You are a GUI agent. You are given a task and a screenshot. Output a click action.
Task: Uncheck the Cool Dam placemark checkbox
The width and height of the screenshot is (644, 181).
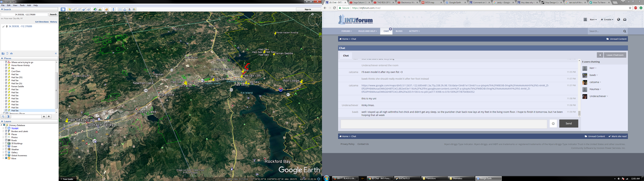[x=6, y=71]
